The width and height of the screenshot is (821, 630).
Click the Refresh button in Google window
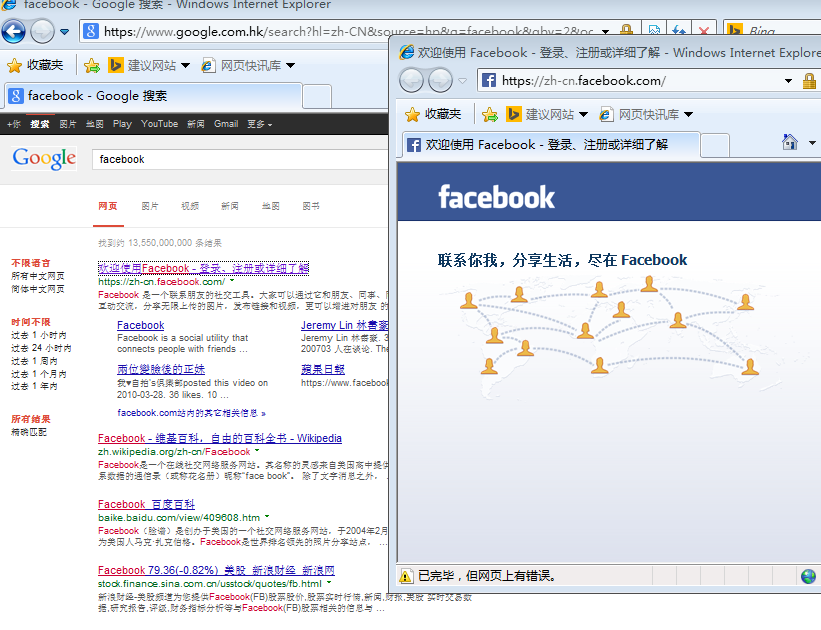679,31
